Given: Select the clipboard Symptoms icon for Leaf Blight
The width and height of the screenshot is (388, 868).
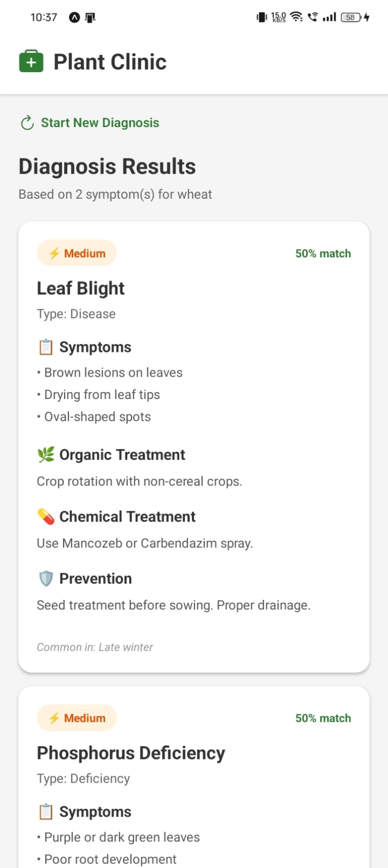Looking at the screenshot, I should tap(46, 346).
